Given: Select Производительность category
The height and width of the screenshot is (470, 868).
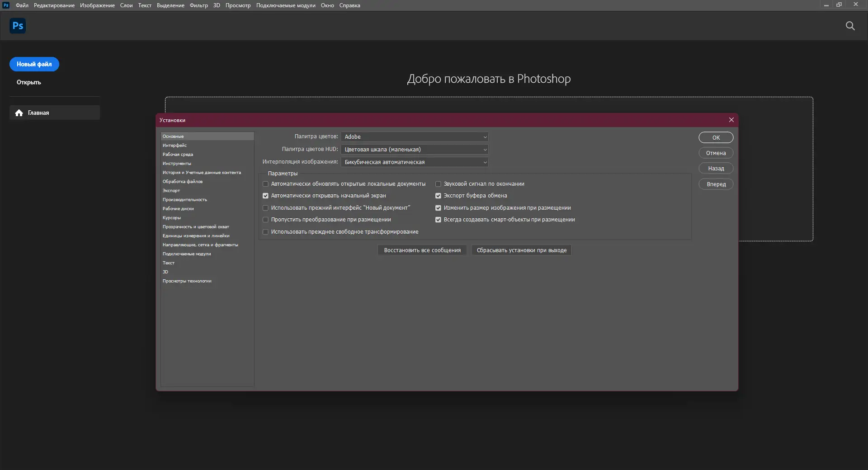Looking at the screenshot, I should pyautogui.click(x=207, y=199).
